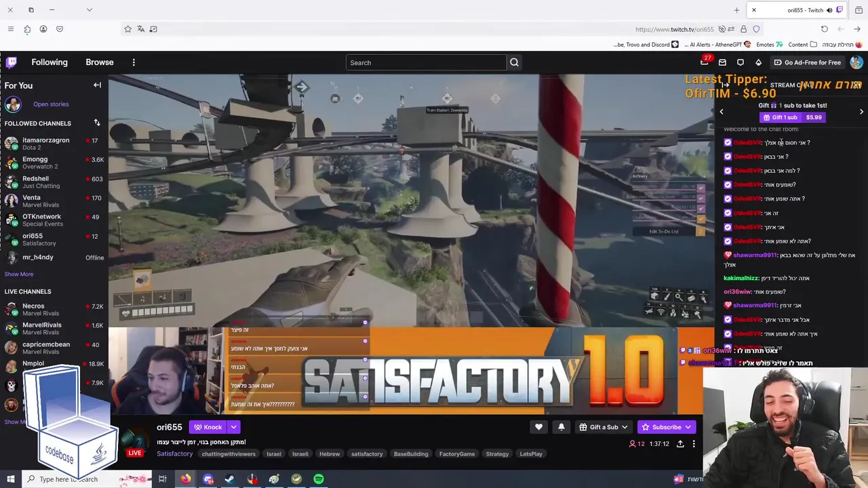Sort the Followed Channels list
Image resolution: width=868 pixels, height=488 pixels.
97,123
